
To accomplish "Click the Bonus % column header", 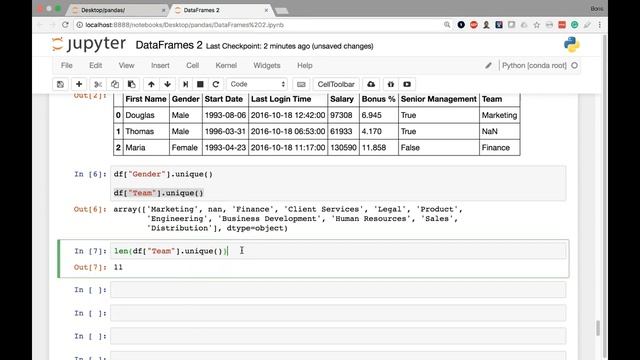I will point(378,99).
